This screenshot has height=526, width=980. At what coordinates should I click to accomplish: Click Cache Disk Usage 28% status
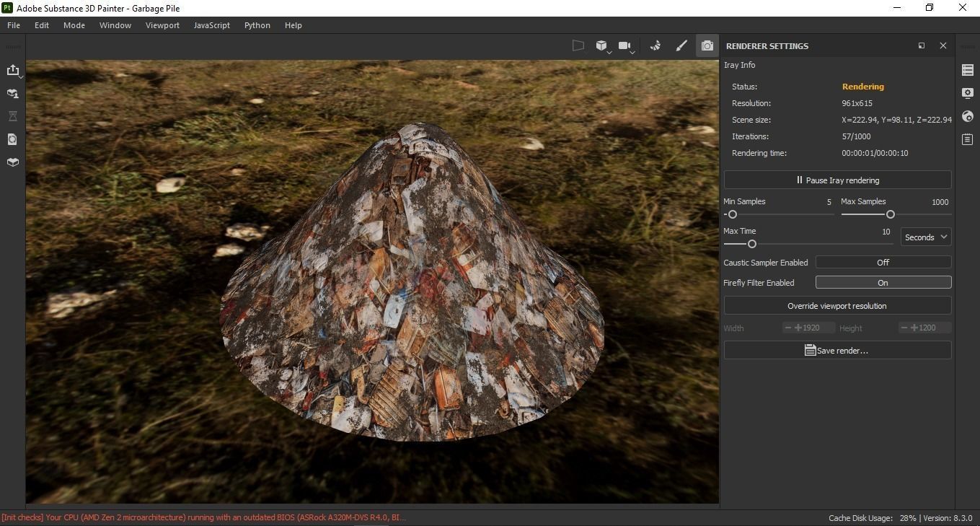pos(873,518)
